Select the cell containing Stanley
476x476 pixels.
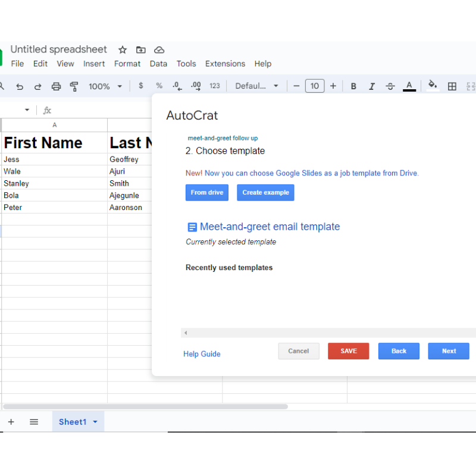click(55, 183)
